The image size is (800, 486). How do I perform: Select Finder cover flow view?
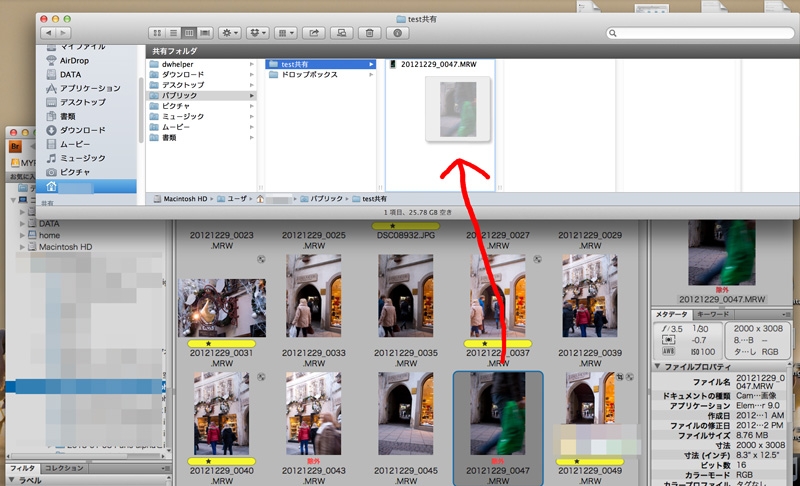coord(204,33)
